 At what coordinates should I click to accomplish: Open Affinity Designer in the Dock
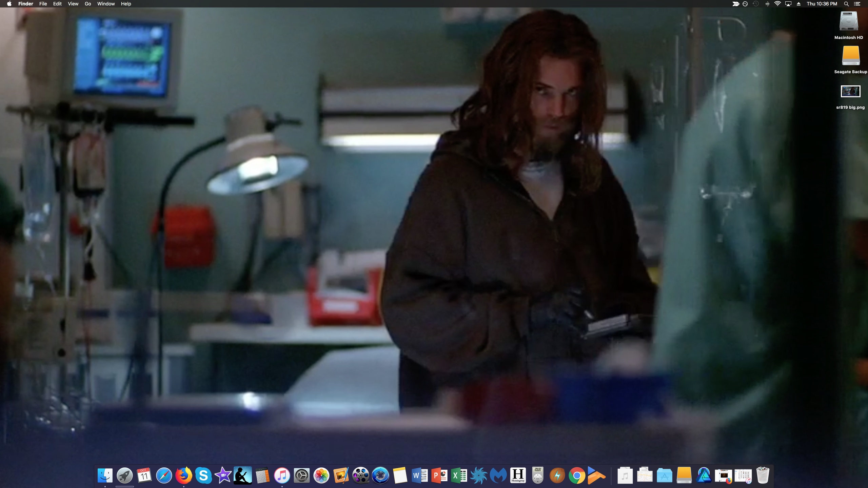point(704,475)
